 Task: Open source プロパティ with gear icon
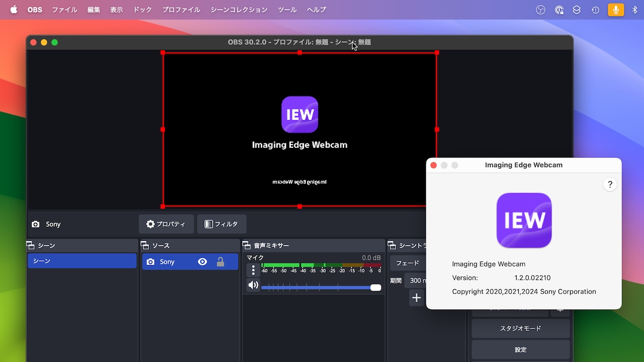pos(166,224)
